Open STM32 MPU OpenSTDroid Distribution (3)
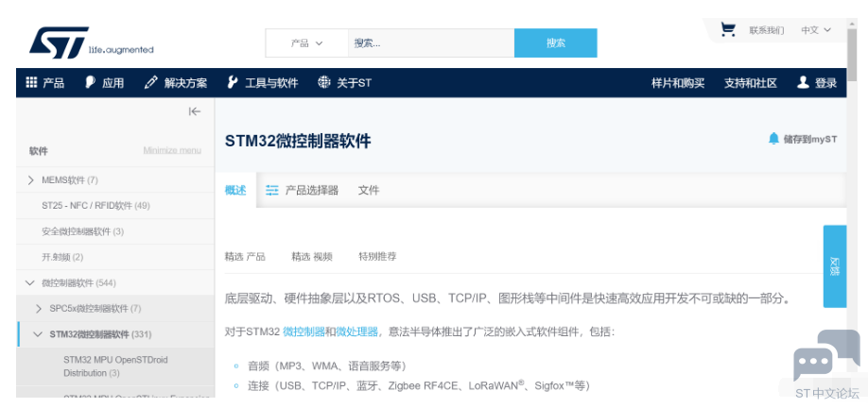The height and width of the screenshot is (408, 868). [115, 366]
